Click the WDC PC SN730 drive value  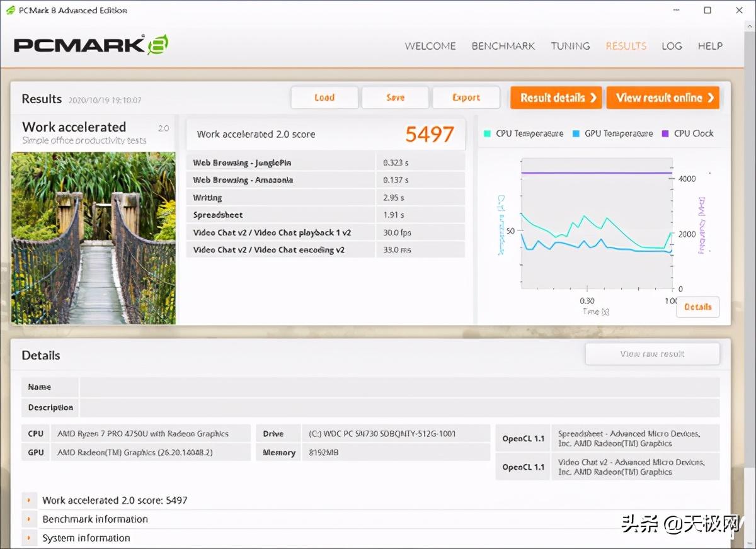tap(382, 434)
